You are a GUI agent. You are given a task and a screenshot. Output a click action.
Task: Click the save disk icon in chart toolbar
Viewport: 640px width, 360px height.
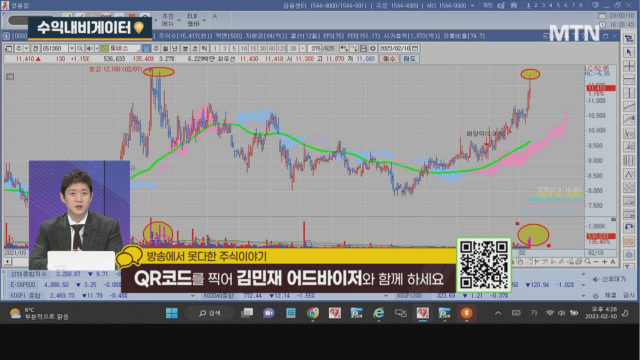coord(363,49)
